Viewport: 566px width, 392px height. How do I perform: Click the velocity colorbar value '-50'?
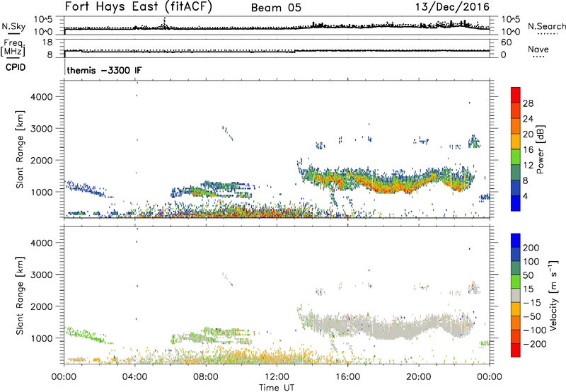pyautogui.click(x=532, y=316)
